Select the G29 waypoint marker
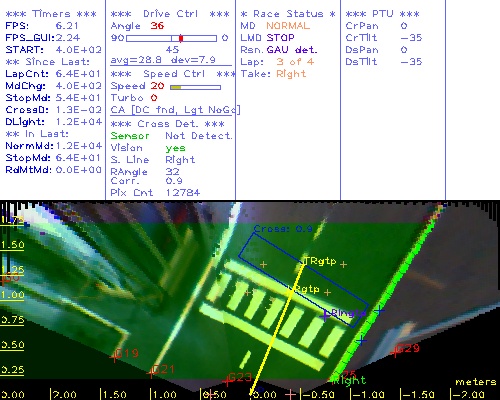Screen dimensions: 500x400 pyautogui.click(x=395, y=352)
